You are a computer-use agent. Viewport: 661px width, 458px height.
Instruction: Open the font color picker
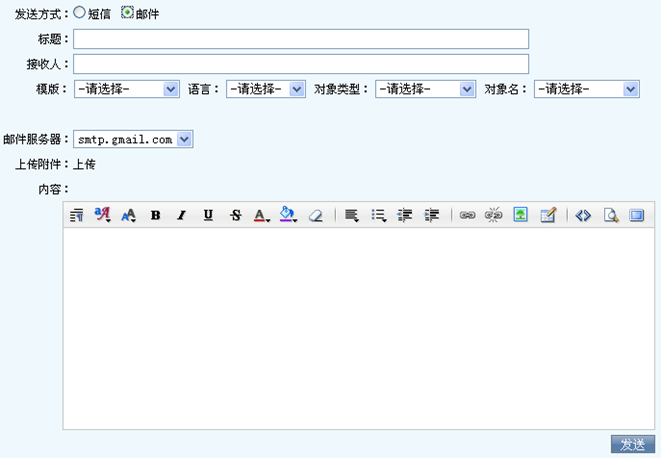pos(261,215)
